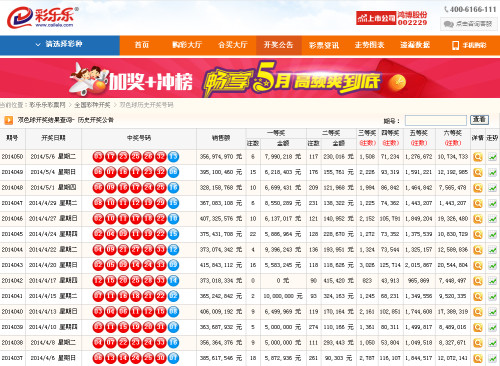This screenshot has width=500, height=366.
Task: Open 走势图表 navigation menu item
Action: [x=369, y=45]
